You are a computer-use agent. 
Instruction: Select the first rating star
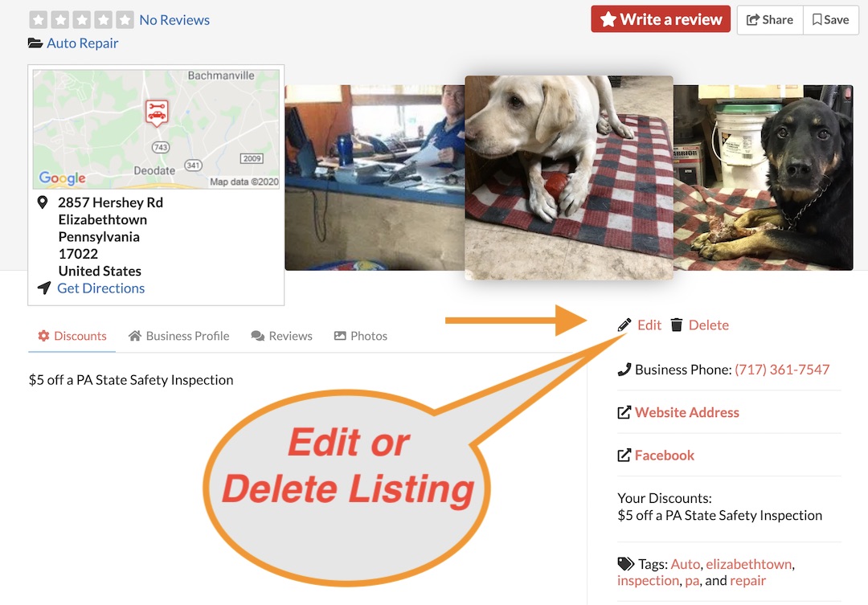pos(39,20)
